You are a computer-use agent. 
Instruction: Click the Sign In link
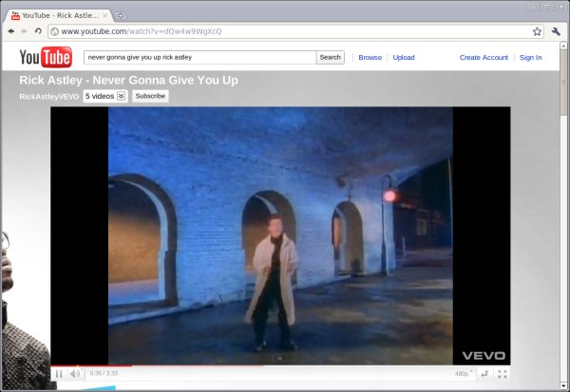point(530,57)
